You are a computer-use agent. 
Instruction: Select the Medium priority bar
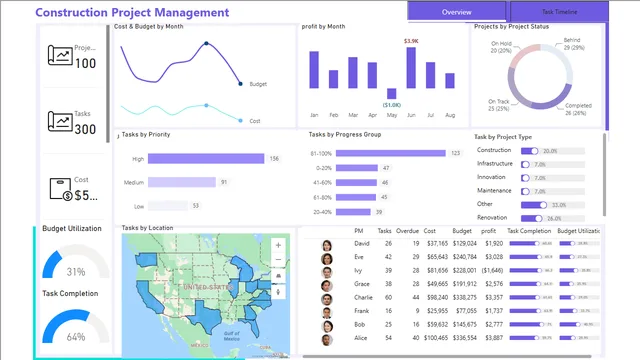tap(182, 182)
